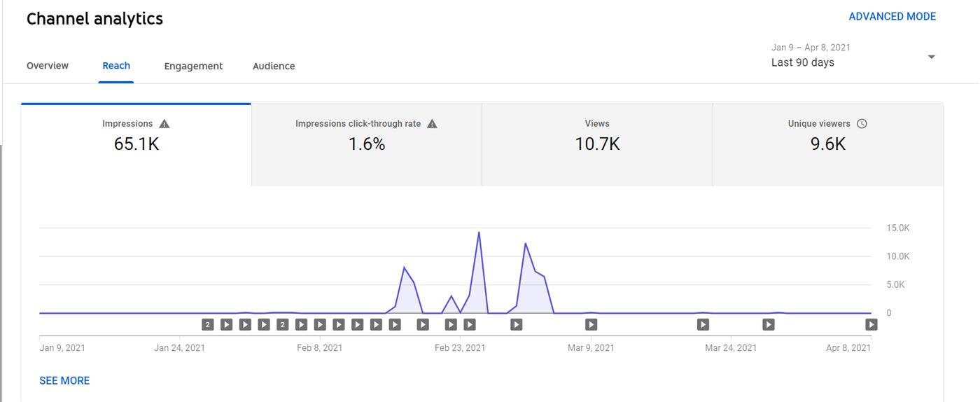Click the only video marker between Mar 9 and Mar 24
The height and width of the screenshot is (402, 980).
pos(703,324)
